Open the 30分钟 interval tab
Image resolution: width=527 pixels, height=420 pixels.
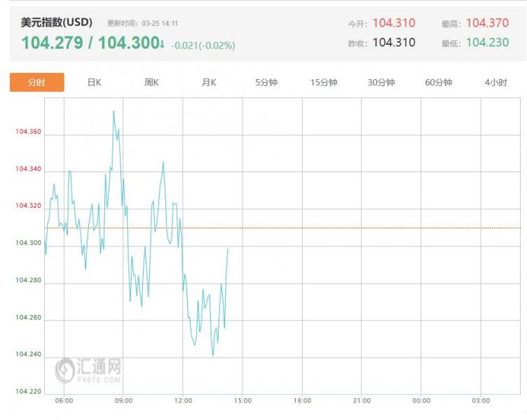coord(381,83)
